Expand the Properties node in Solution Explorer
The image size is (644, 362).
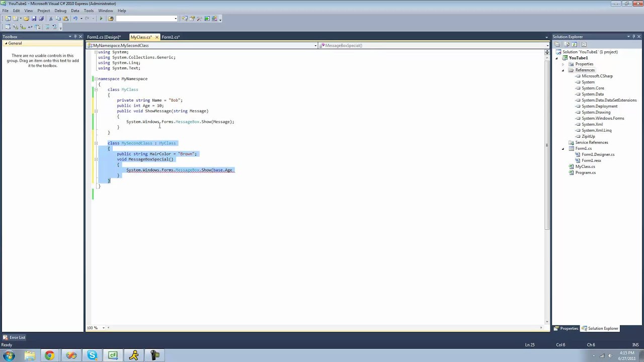563,64
